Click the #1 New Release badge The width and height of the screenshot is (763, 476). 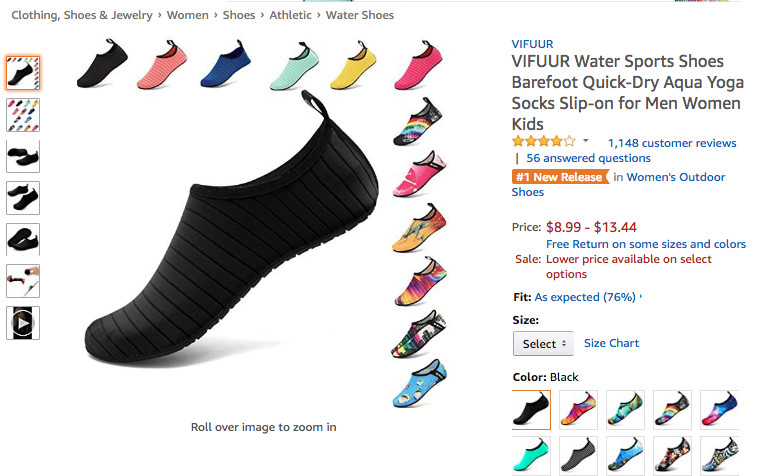click(x=560, y=177)
